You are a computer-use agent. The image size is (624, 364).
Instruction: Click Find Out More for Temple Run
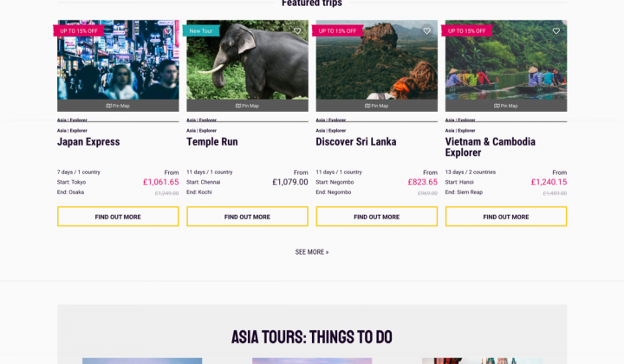pos(247,217)
